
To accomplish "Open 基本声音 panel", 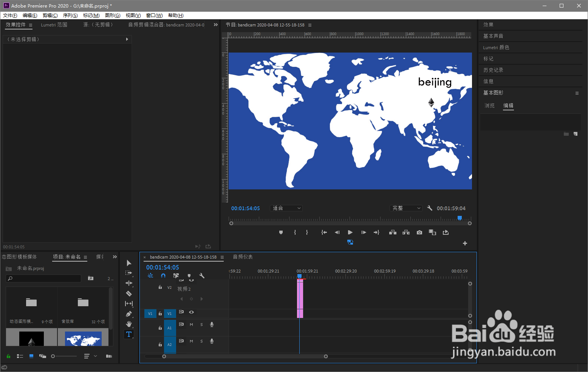I will tap(493, 36).
